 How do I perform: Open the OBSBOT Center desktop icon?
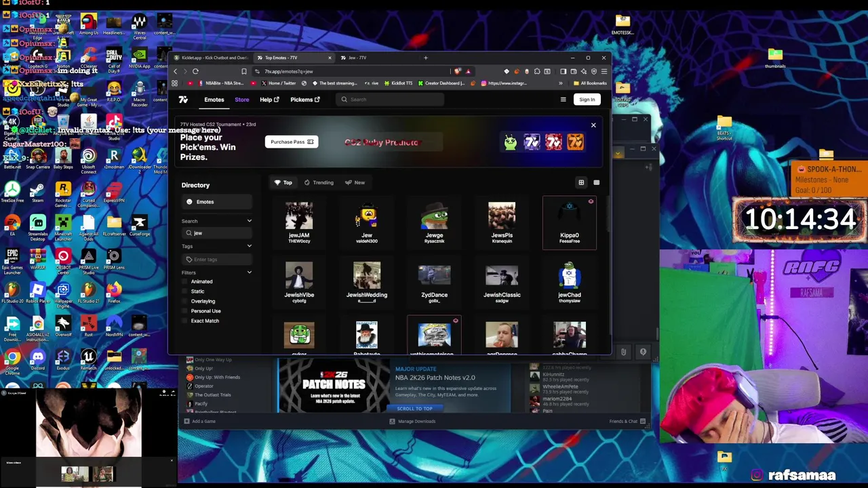tap(63, 260)
